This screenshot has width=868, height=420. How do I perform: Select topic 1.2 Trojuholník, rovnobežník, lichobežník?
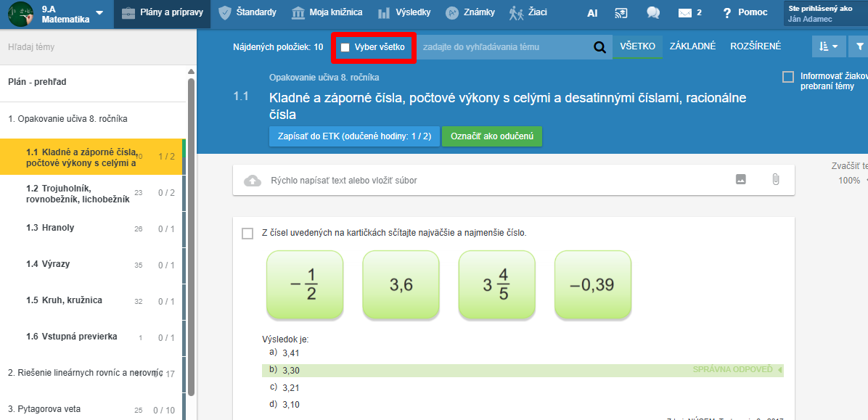[x=92, y=193]
